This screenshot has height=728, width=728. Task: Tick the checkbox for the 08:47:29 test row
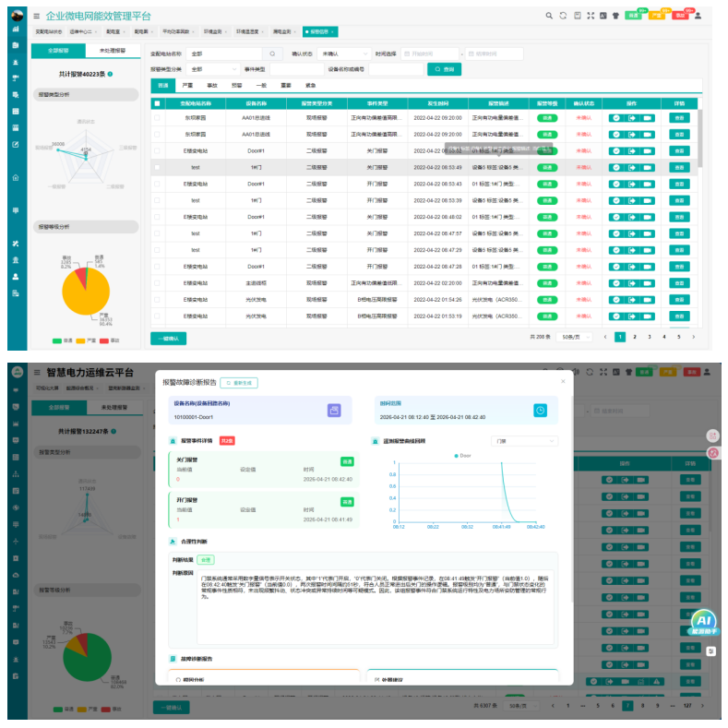point(158,250)
